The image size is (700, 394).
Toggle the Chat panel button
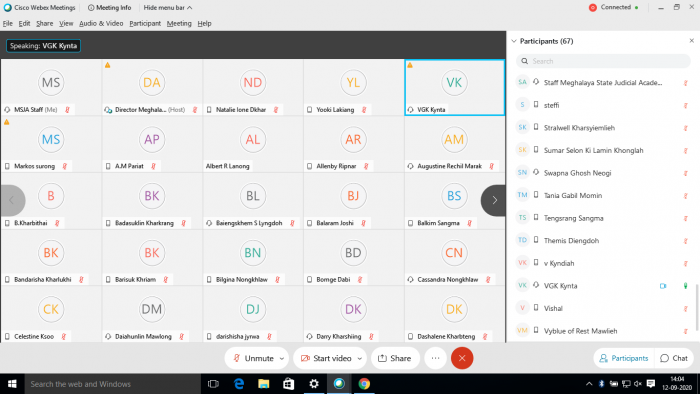click(x=674, y=358)
